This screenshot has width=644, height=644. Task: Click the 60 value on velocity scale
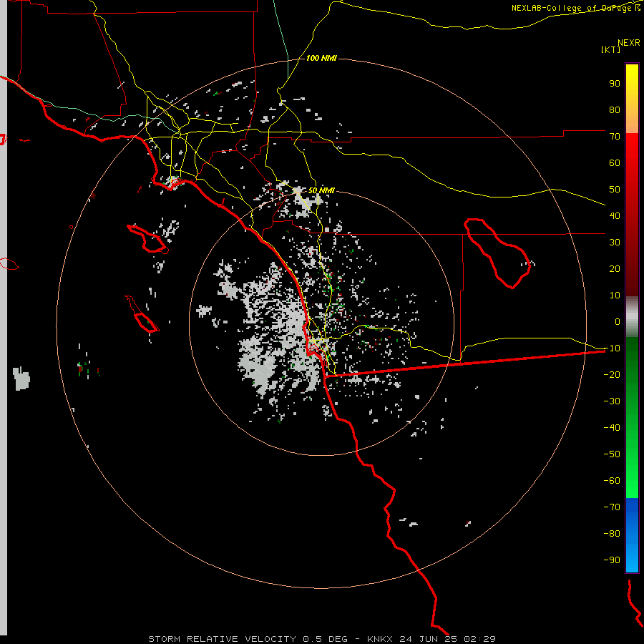point(615,162)
